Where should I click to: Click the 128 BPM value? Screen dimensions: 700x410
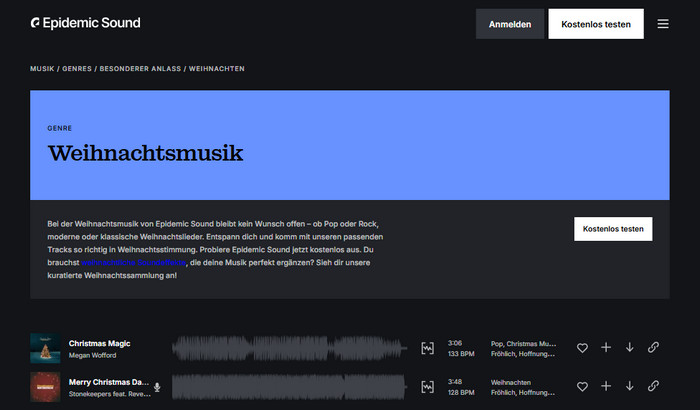tap(461, 393)
